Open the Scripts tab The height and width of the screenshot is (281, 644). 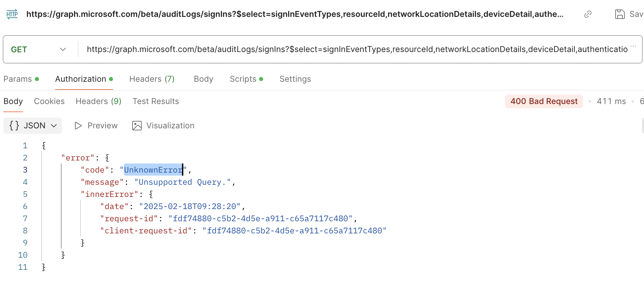pyautogui.click(x=243, y=79)
